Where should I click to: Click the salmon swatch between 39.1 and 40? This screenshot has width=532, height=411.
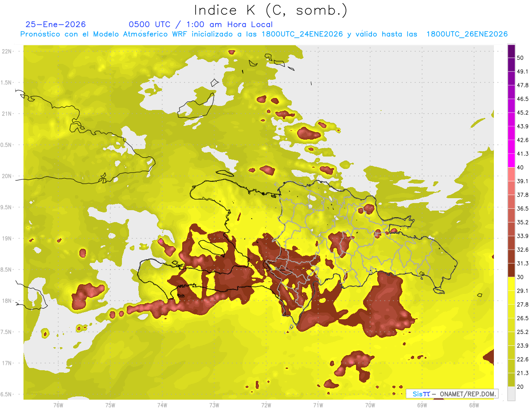coord(511,174)
